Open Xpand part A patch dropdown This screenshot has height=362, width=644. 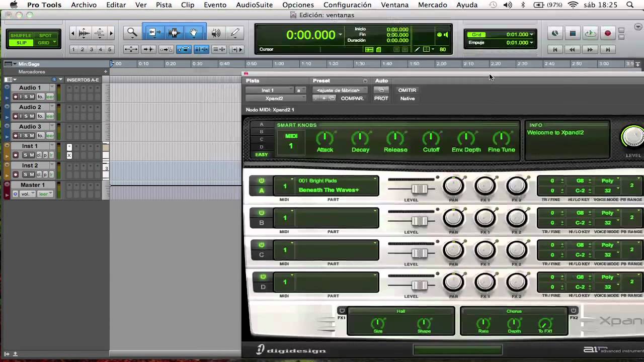(x=375, y=179)
